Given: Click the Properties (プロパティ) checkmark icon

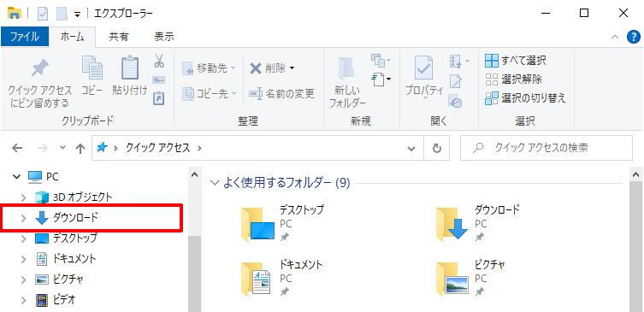Looking at the screenshot, I should 423,68.
